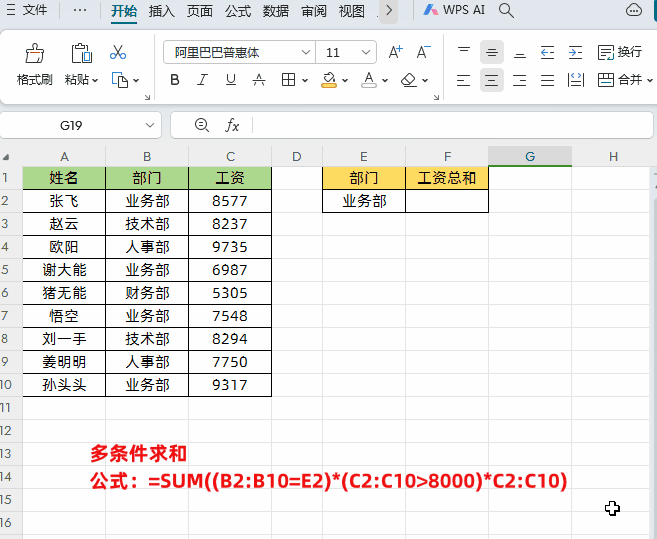Switch to the 开始 (Home) tab
Image resolution: width=657 pixels, height=539 pixels.
124,11
